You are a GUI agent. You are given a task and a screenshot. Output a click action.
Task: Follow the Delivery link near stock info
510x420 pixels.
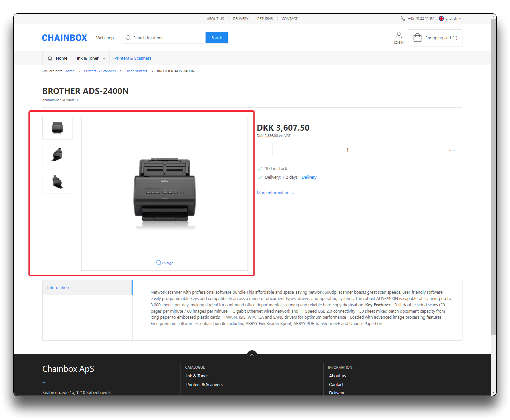point(309,177)
